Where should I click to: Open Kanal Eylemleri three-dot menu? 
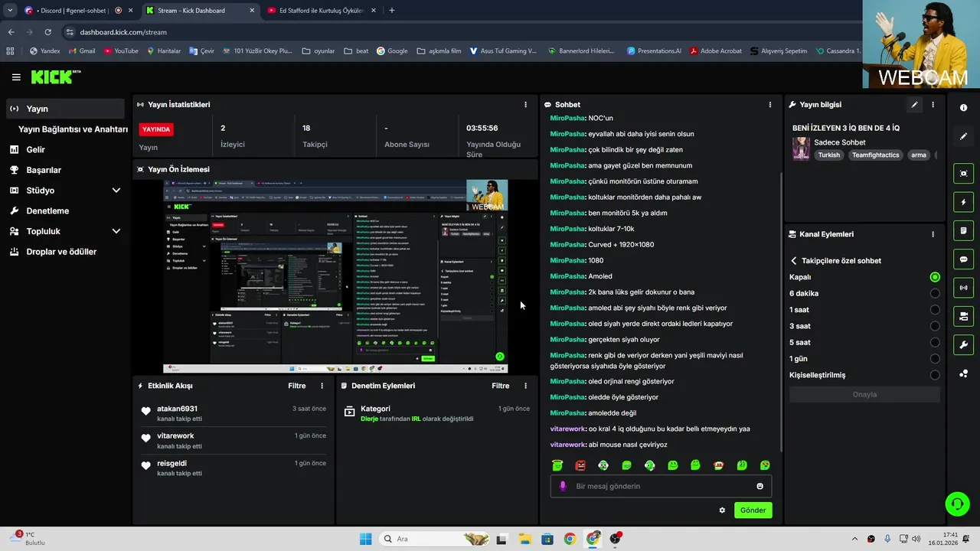click(x=933, y=234)
